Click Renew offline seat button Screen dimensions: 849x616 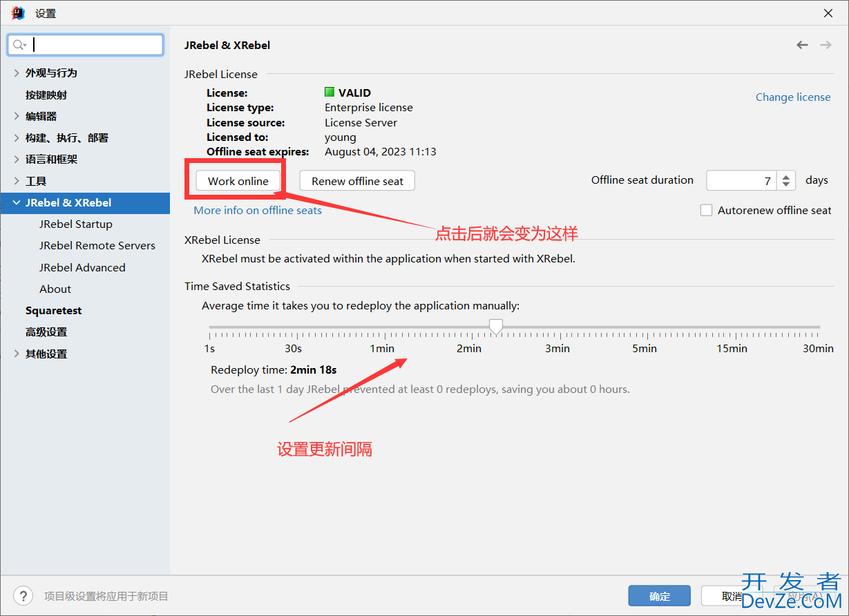[357, 181]
